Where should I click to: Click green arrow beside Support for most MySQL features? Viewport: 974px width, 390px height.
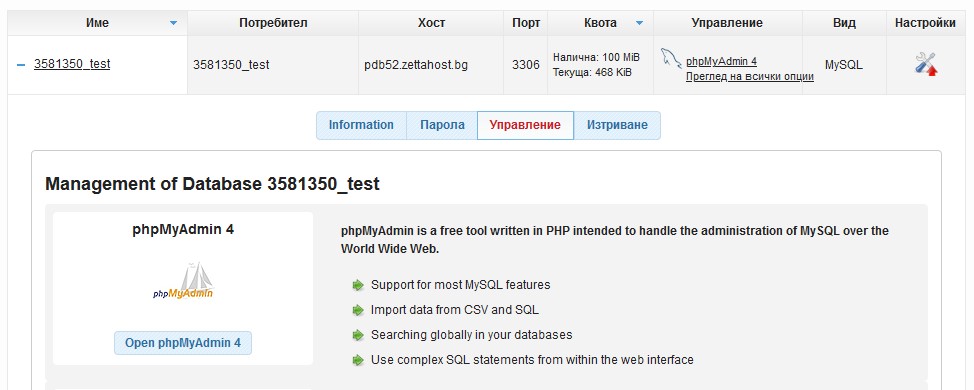pyautogui.click(x=358, y=285)
